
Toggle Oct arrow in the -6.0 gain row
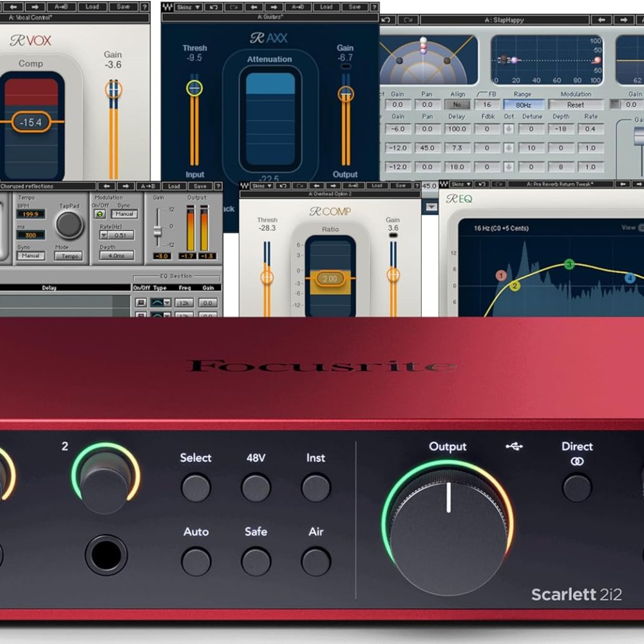(509, 129)
